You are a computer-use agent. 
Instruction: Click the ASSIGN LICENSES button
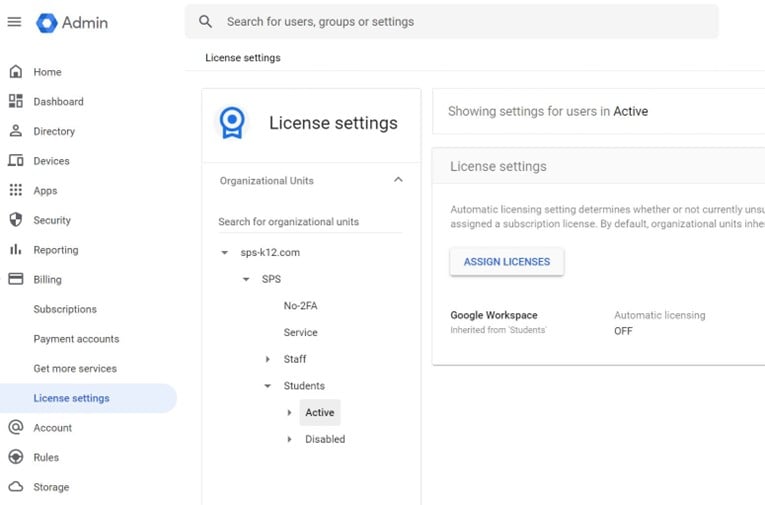(506, 262)
